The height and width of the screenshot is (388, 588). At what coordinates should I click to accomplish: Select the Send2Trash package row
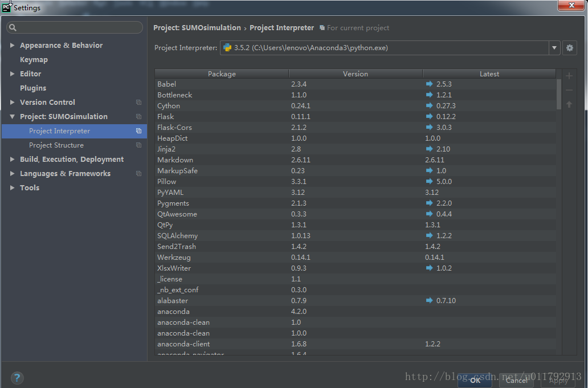[x=356, y=246]
